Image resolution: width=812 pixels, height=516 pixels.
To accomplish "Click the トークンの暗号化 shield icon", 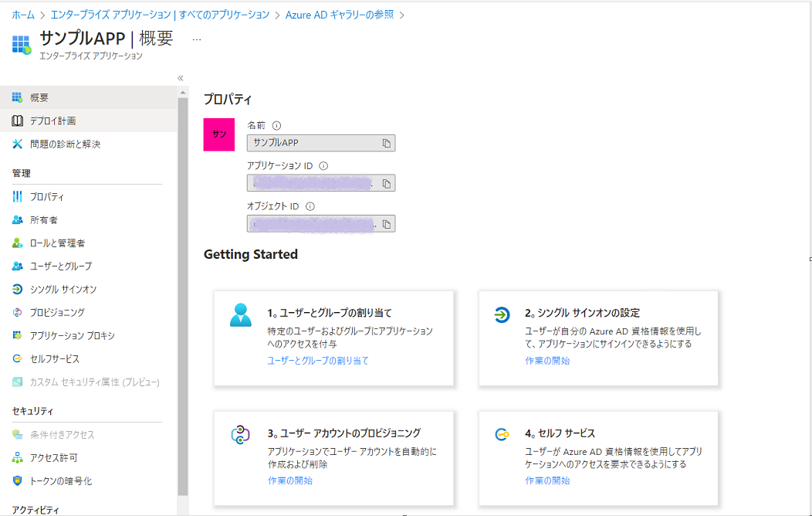I will pyautogui.click(x=17, y=480).
